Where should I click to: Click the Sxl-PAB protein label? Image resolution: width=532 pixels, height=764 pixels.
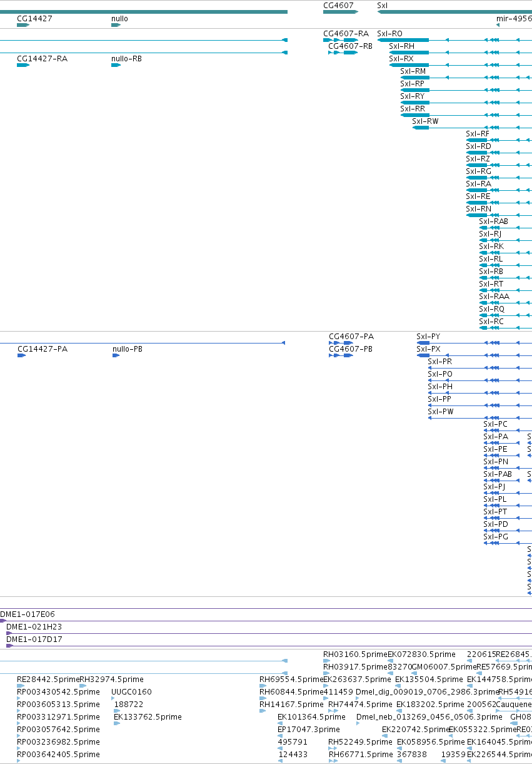tap(498, 474)
